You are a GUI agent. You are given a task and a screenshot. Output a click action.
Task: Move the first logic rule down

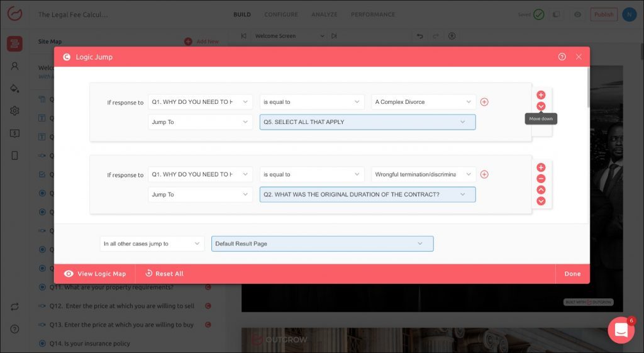(541, 106)
